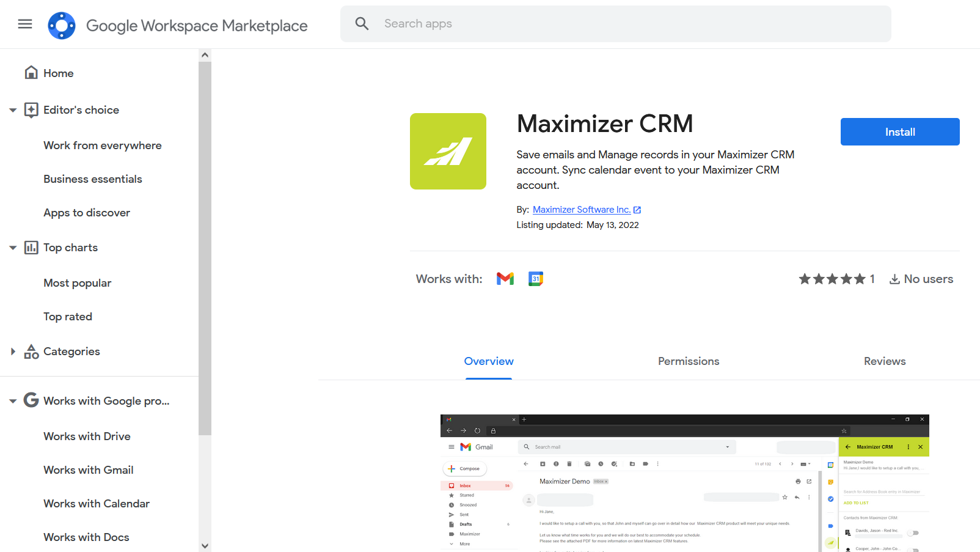Viewport: 980px width, 552px height.
Task: Click the Listing updated May 13, 2022 text
Action: pyautogui.click(x=577, y=225)
